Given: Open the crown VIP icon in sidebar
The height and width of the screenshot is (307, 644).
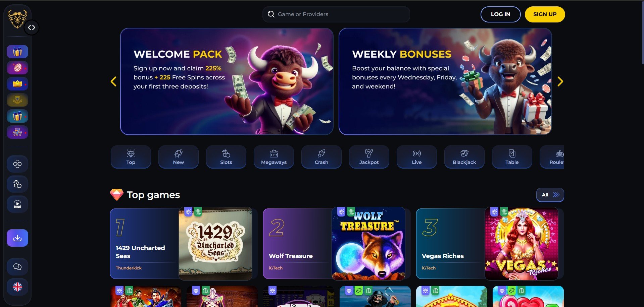Looking at the screenshot, I should 17,84.
